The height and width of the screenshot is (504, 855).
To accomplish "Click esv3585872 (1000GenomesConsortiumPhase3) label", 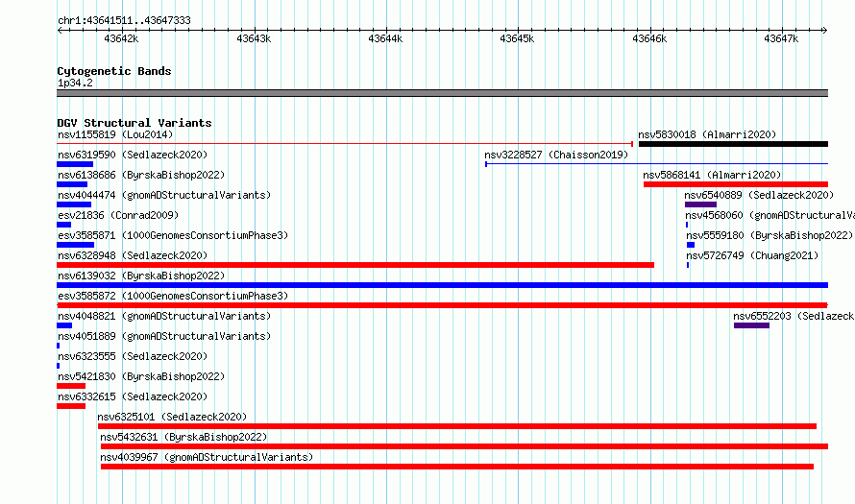I will tap(173, 296).
